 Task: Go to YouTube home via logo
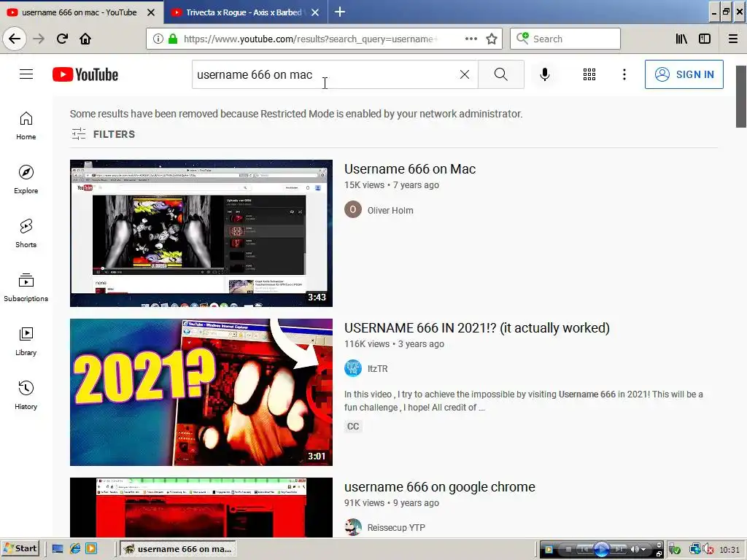(x=85, y=74)
